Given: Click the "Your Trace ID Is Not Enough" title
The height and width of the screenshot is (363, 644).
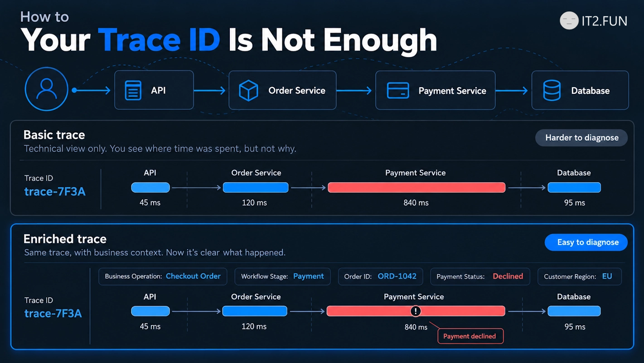Looking at the screenshot, I should coord(229,40).
